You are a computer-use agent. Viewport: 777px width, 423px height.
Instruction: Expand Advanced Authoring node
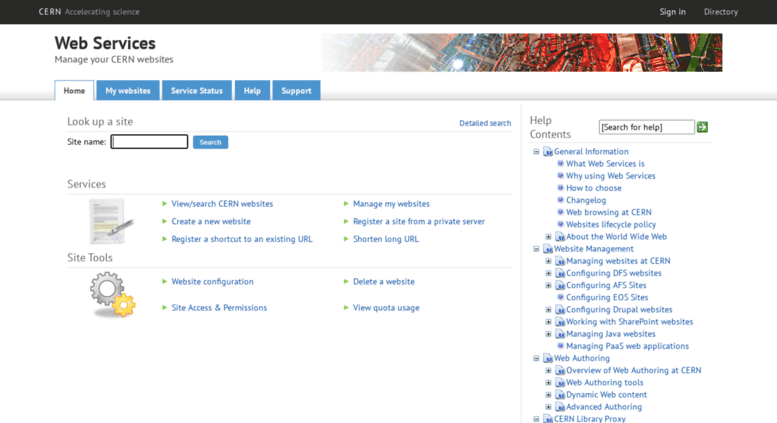549,407
